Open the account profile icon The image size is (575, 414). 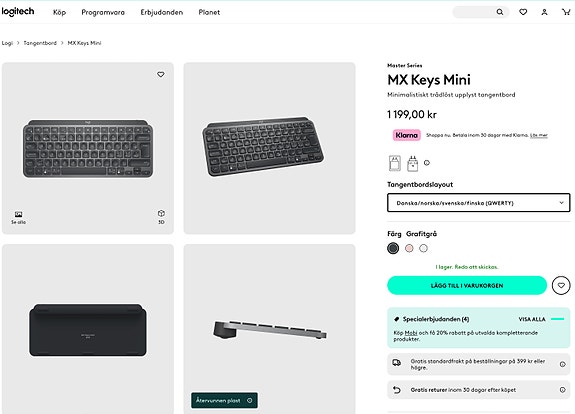544,12
